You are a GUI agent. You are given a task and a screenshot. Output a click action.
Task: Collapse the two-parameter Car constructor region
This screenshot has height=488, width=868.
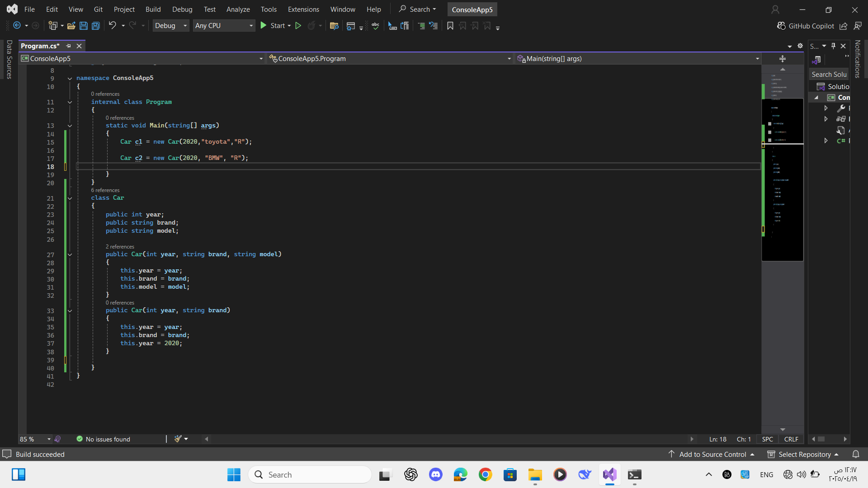pos(70,310)
